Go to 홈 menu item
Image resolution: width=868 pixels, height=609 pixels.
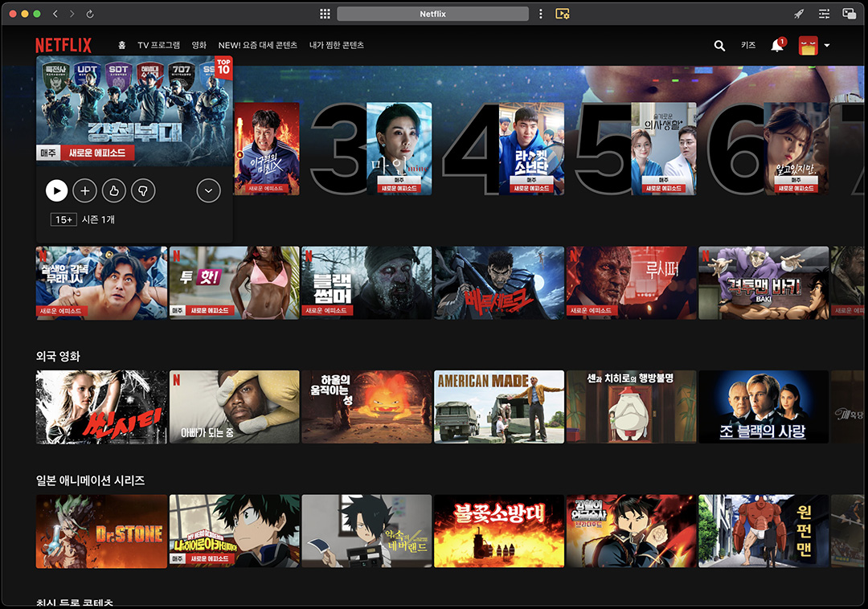click(x=122, y=45)
